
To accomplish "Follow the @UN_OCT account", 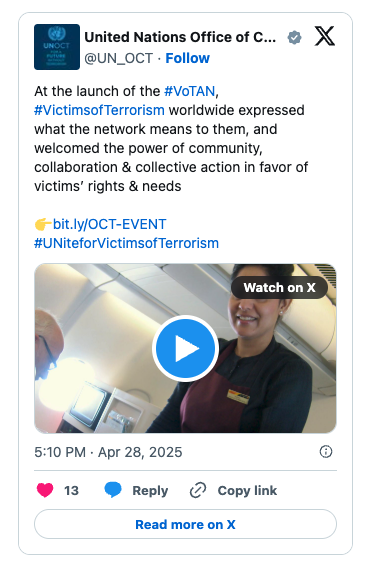I will click(x=188, y=58).
